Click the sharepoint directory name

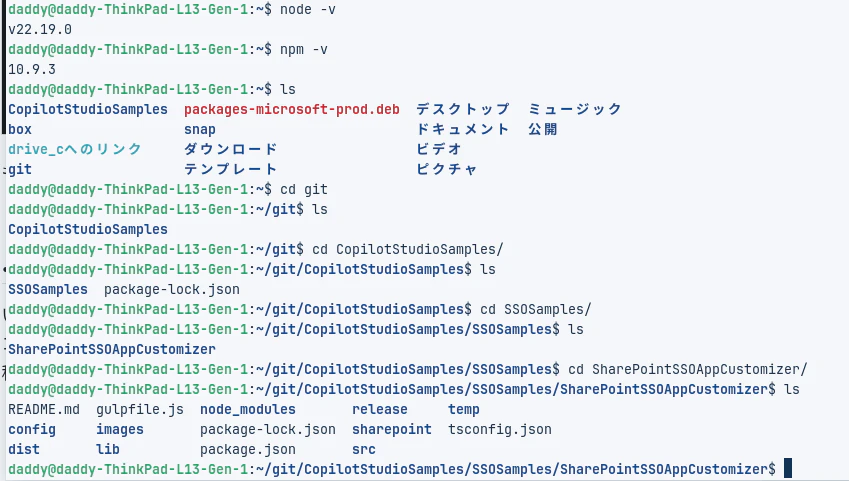click(392, 430)
